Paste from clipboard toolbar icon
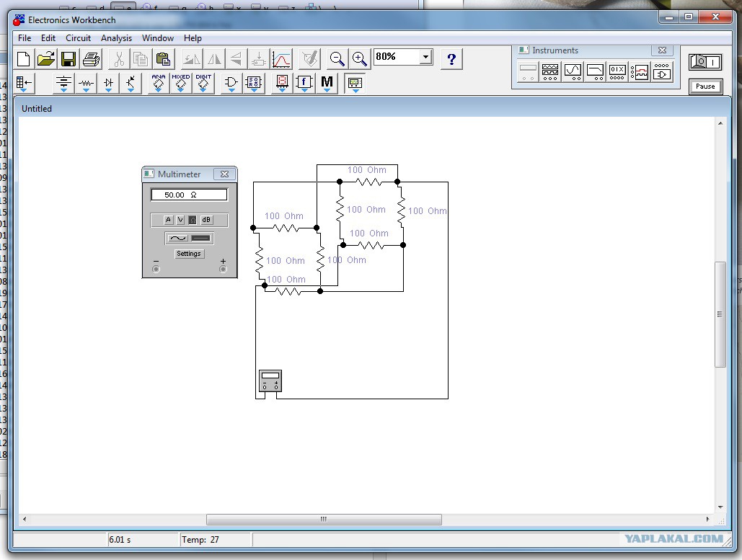The image size is (742, 560). click(163, 59)
